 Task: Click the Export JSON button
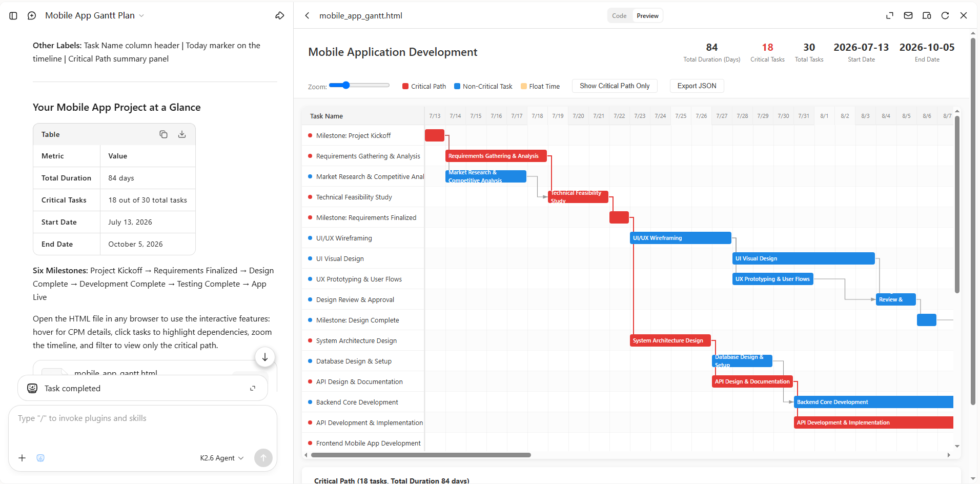pos(697,86)
